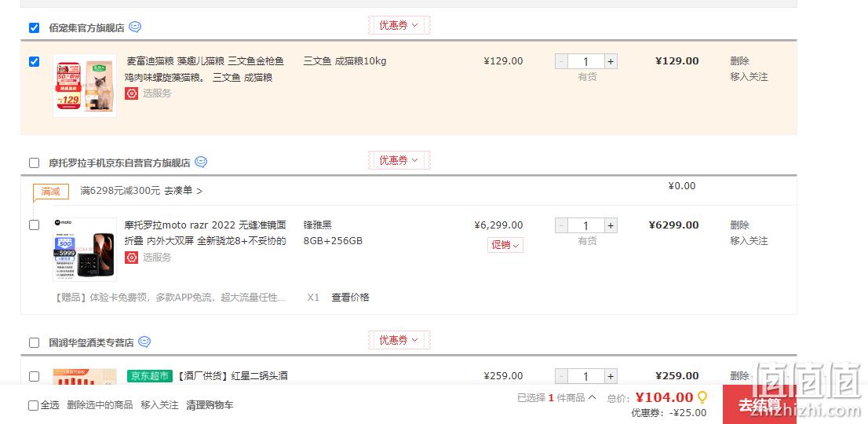Click the 满减 promotion tag
This screenshot has width=868, height=424.
[x=51, y=192]
